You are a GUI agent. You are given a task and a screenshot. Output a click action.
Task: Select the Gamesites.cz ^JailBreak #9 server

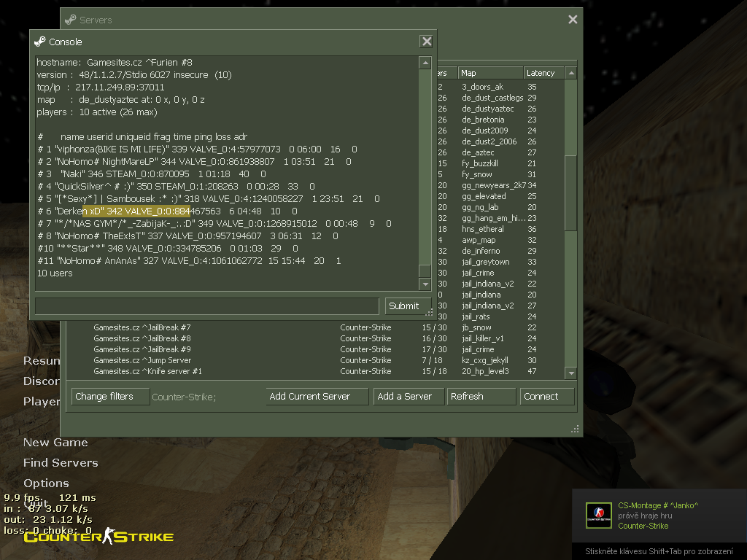tap(315, 349)
